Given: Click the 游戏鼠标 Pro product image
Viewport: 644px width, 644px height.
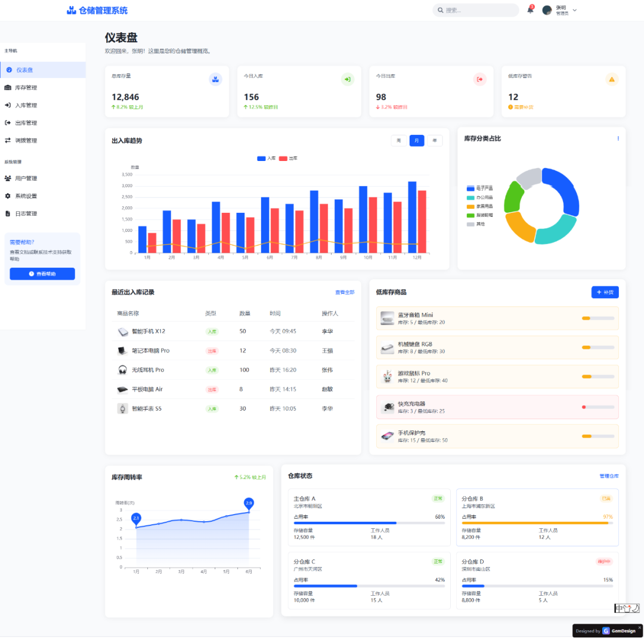Looking at the screenshot, I should click(x=388, y=377).
